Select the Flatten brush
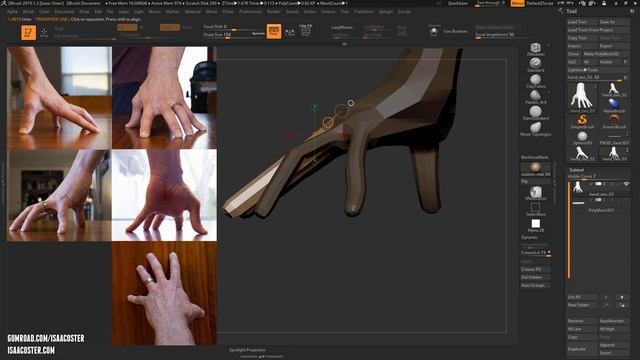640x360 pixels. click(x=535, y=96)
